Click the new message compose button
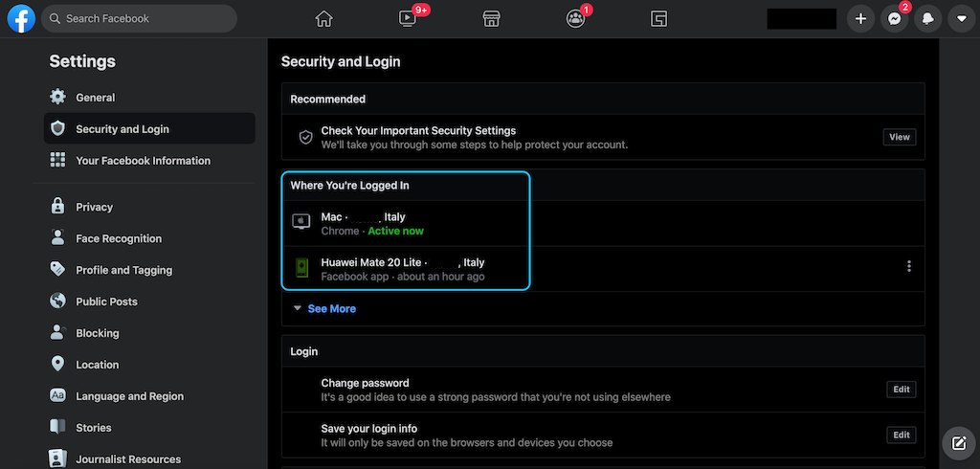The image size is (980, 469). tap(959, 443)
